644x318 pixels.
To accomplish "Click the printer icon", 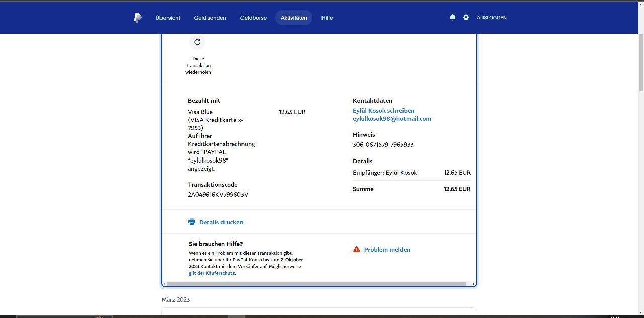I will pos(191,222).
